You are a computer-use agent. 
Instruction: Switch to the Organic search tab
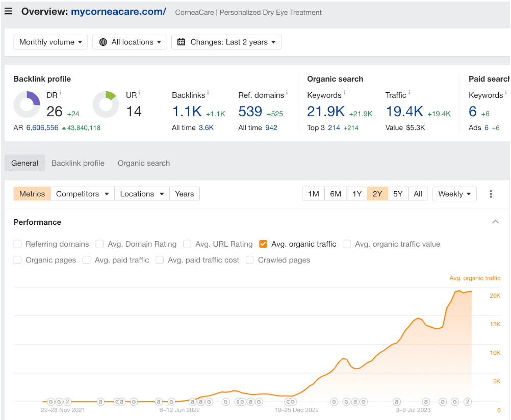coord(143,163)
